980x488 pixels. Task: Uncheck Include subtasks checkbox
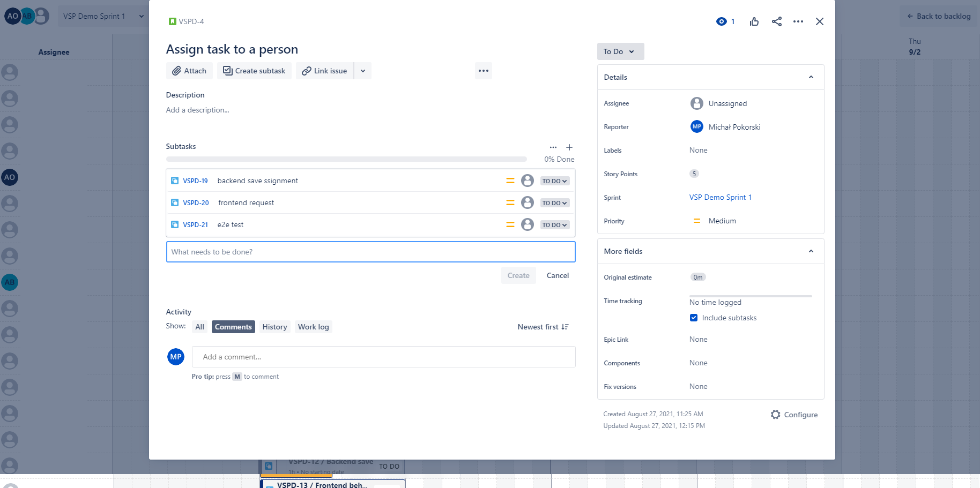coord(694,318)
